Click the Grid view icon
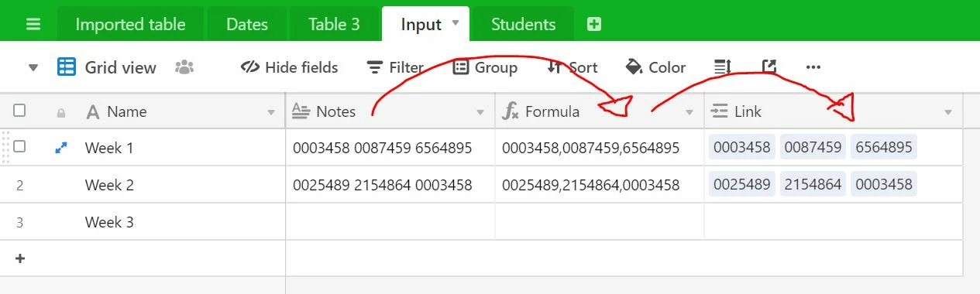 67,67
